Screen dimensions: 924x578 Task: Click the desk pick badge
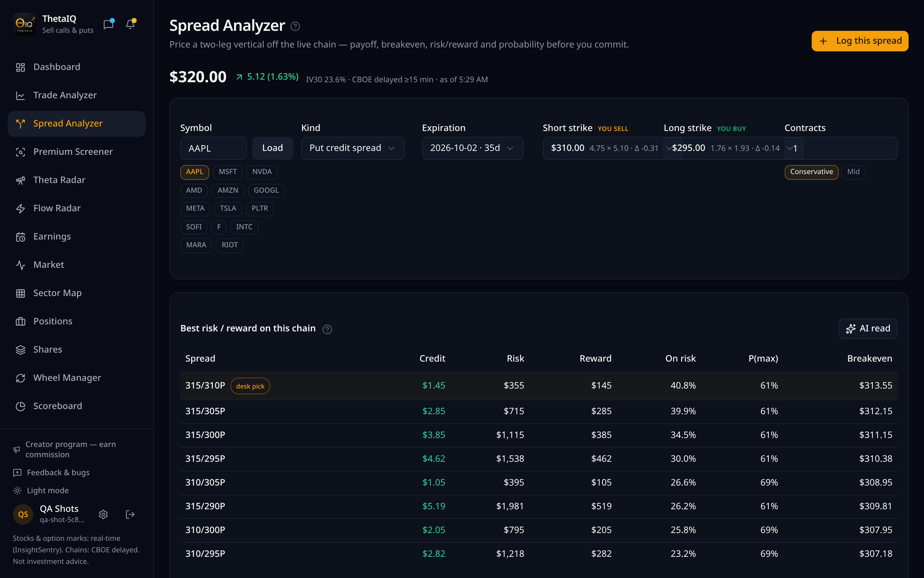click(250, 386)
